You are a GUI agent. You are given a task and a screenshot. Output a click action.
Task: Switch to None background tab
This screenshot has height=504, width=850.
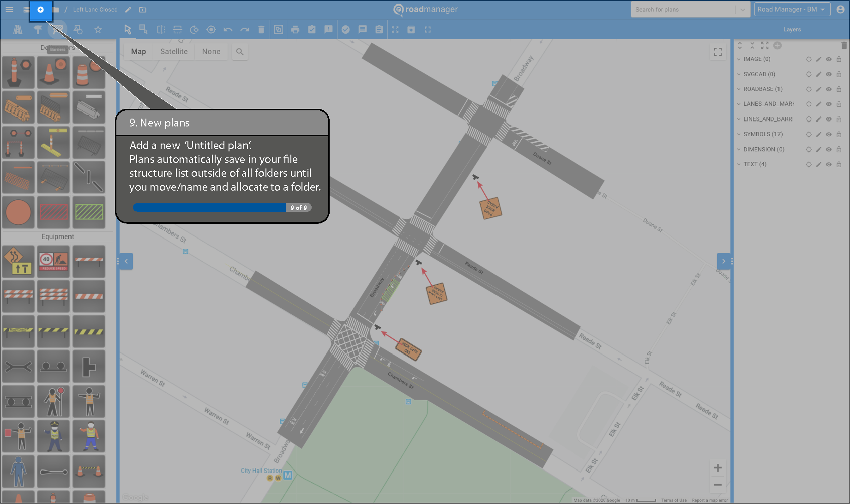(211, 52)
